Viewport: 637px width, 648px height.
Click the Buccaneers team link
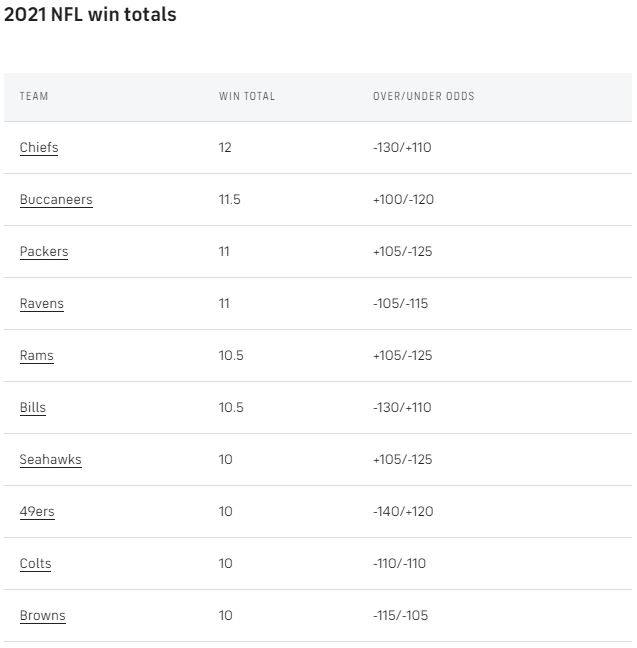click(56, 200)
